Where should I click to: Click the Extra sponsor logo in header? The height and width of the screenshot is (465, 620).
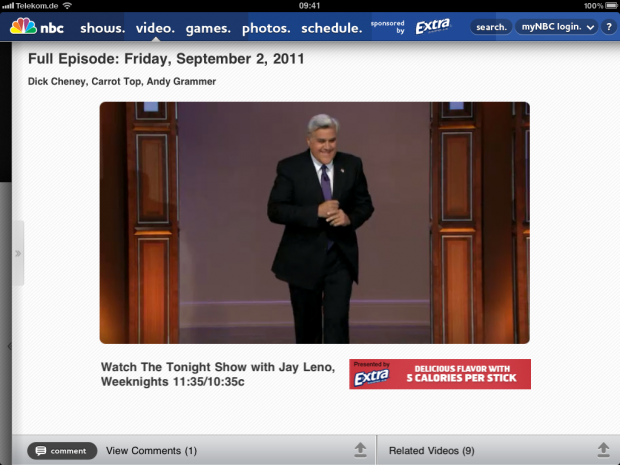(x=433, y=26)
